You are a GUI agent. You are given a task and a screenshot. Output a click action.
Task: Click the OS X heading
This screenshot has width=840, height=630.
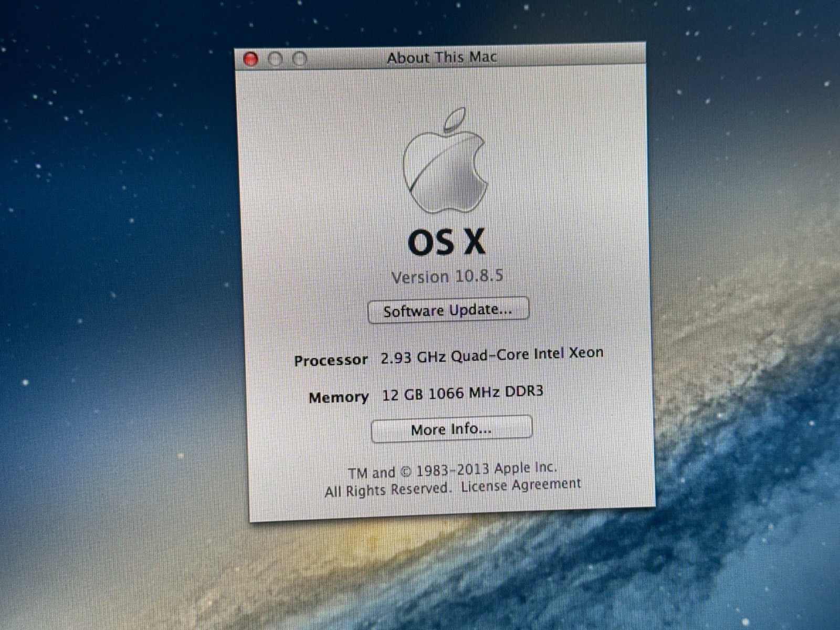pyautogui.click(x=447, y=242)
